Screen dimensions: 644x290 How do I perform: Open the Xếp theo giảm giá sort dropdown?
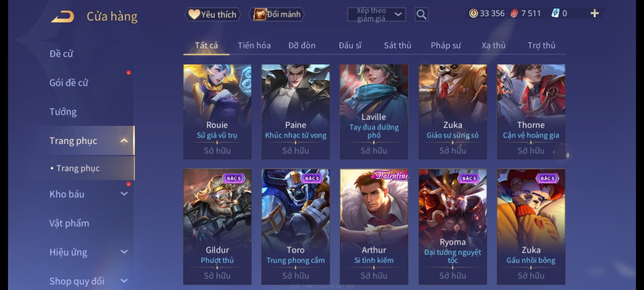(376, 15)
